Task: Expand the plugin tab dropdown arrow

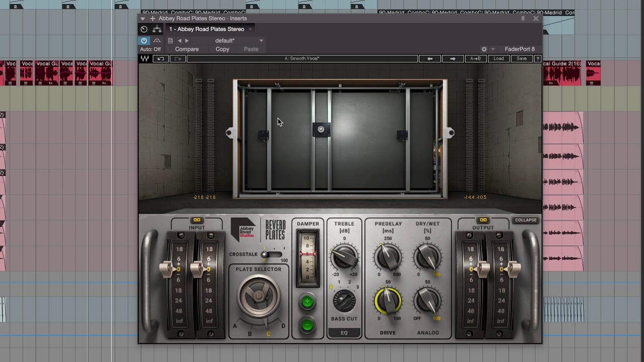Action: 250,29
